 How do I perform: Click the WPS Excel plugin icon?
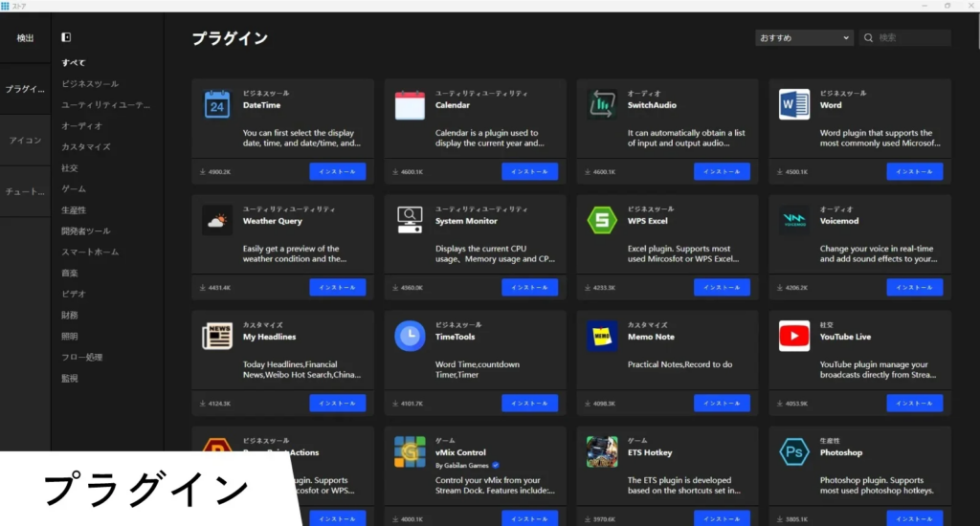point(602,220)
